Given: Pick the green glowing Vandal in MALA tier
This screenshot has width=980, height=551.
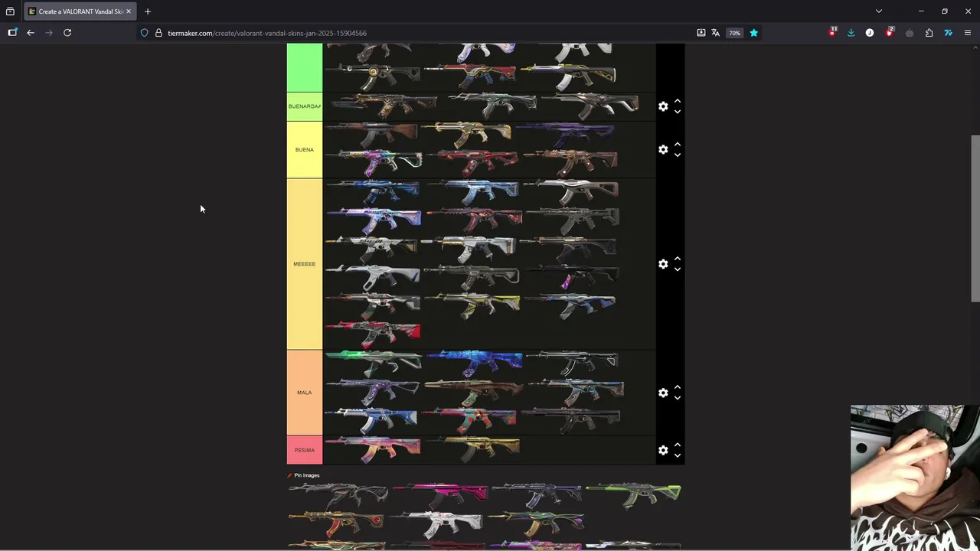Looking at the screenshot, I should pos(373,364).
